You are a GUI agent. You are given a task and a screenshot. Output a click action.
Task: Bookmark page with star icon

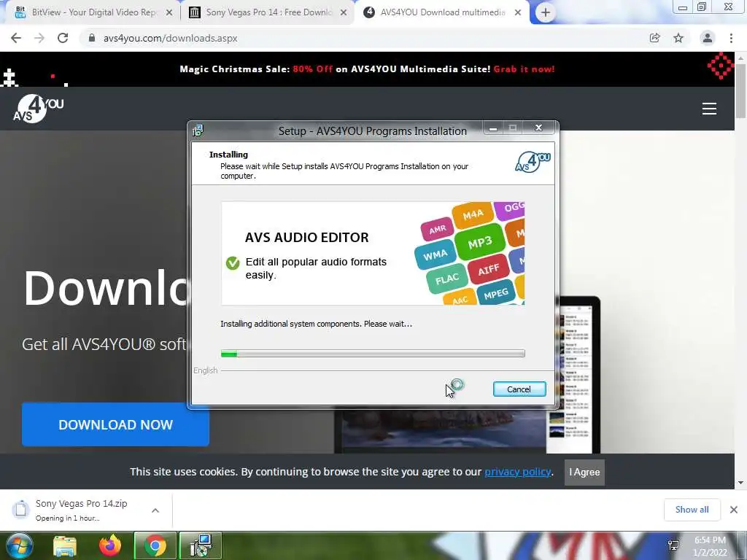[x=678, y=38]
